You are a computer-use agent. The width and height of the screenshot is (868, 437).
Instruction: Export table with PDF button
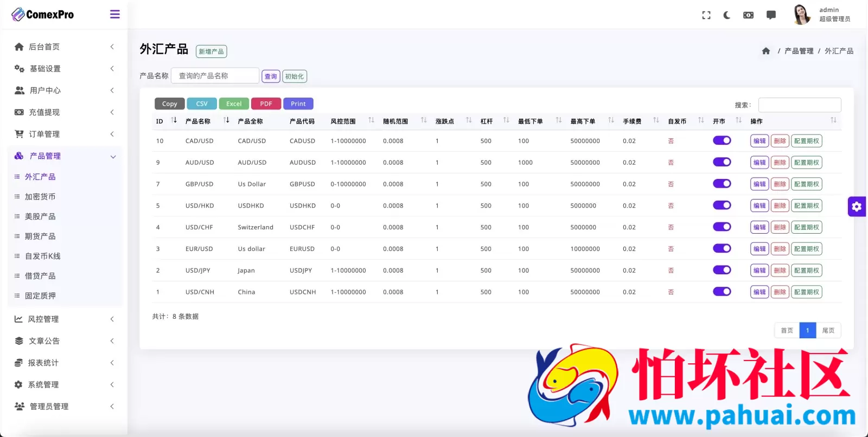266,104
